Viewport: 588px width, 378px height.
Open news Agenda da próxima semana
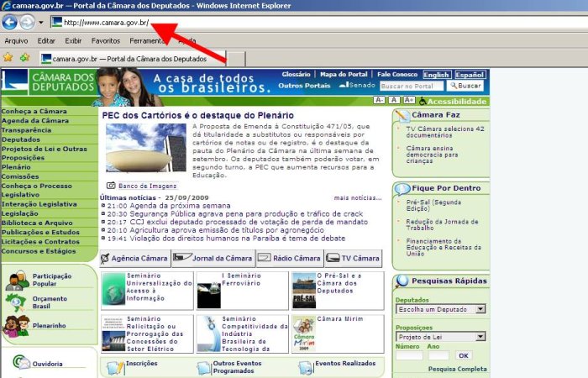click(180, 206)
